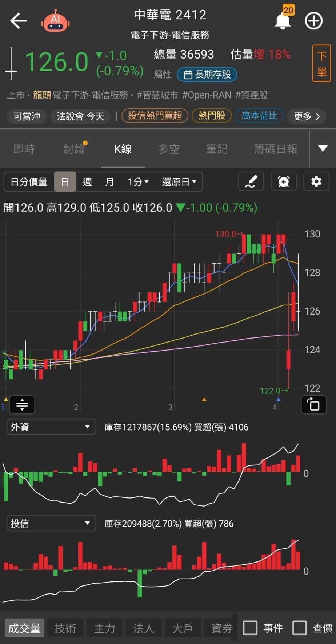This screenshot has height=644, width=336.
Task: Select 技術 bottom tab
Action: pyautogui.click(x=65, y=628)
